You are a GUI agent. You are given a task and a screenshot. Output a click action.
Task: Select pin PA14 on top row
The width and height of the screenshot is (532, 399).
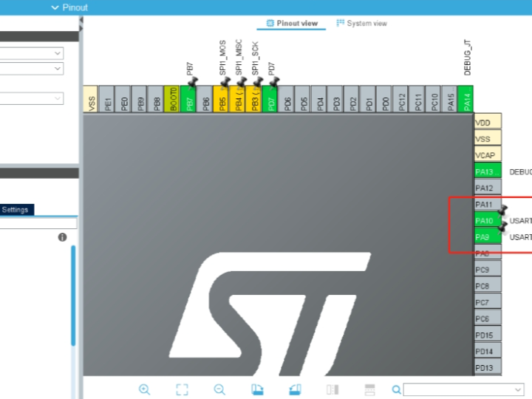pos(465,99)
